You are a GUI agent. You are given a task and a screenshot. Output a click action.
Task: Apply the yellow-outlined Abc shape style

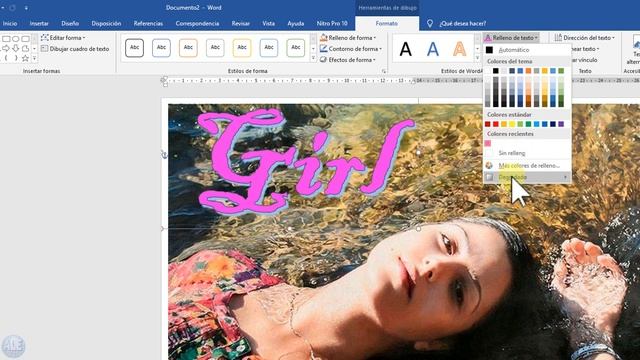coord(242,48)
